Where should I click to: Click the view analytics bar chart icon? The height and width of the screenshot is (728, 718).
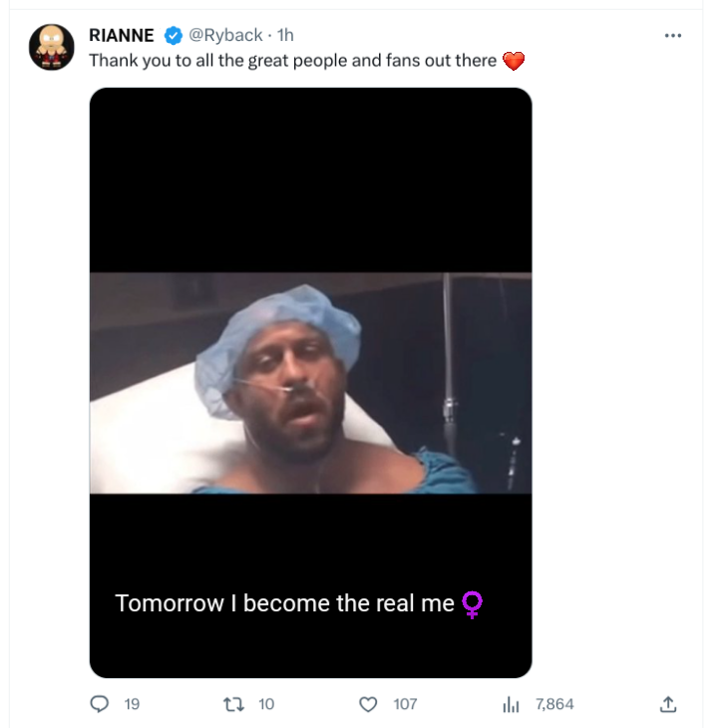[x=511, y=704]
